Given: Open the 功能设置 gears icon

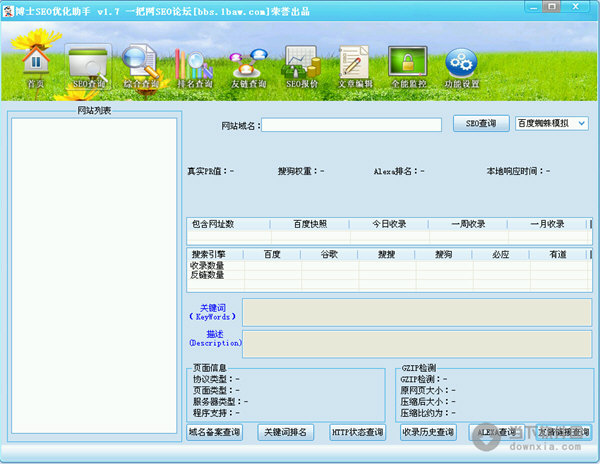Looking at the screenshot, I should pyautogui.click(x=462, y=68).
